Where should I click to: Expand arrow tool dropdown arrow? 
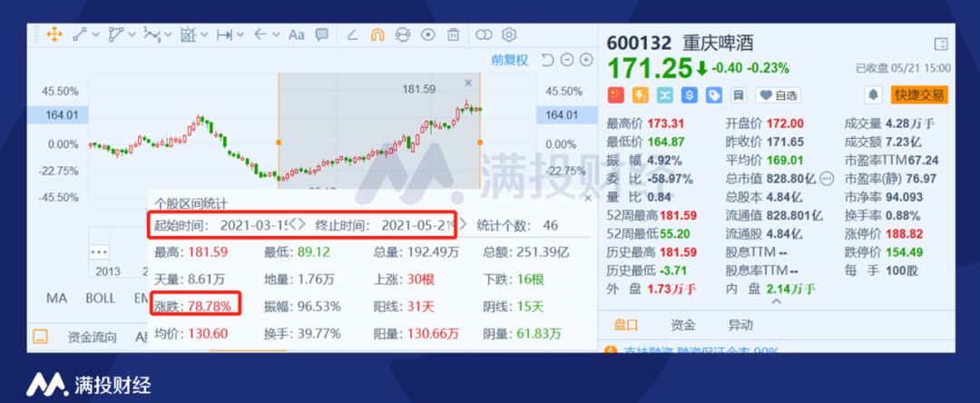(x=276, y=35)
